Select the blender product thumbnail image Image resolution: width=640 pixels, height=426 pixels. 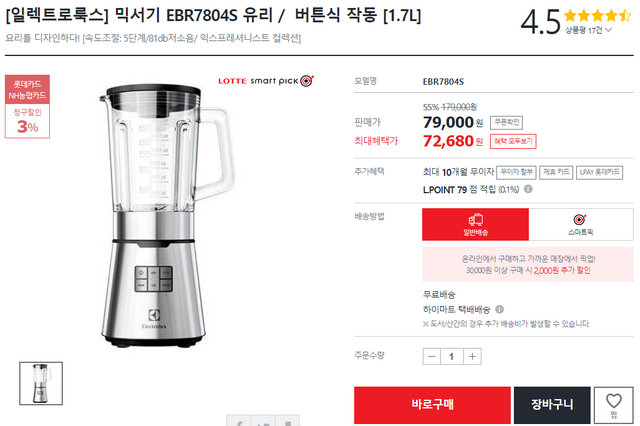41,383
